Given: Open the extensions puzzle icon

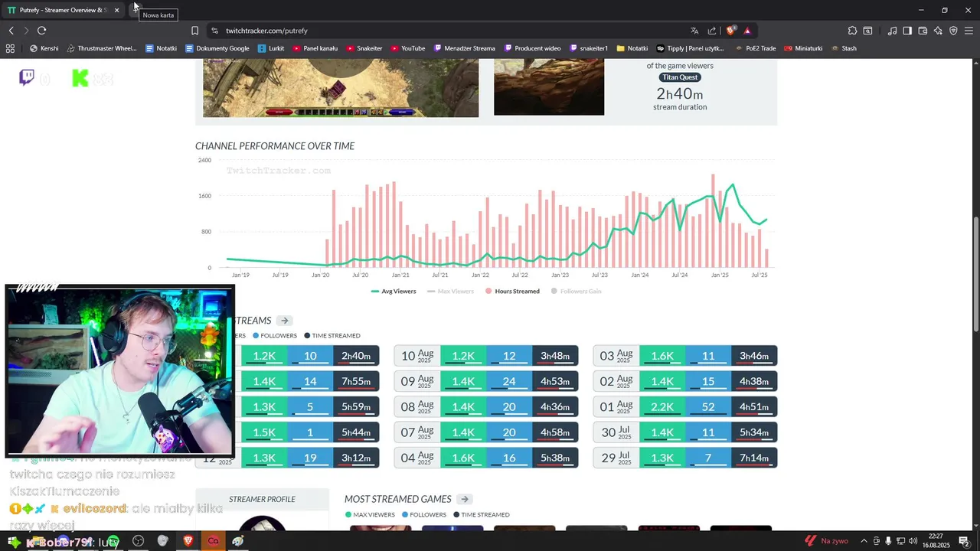Looking at the screenshot, I should tap(852, 31).
